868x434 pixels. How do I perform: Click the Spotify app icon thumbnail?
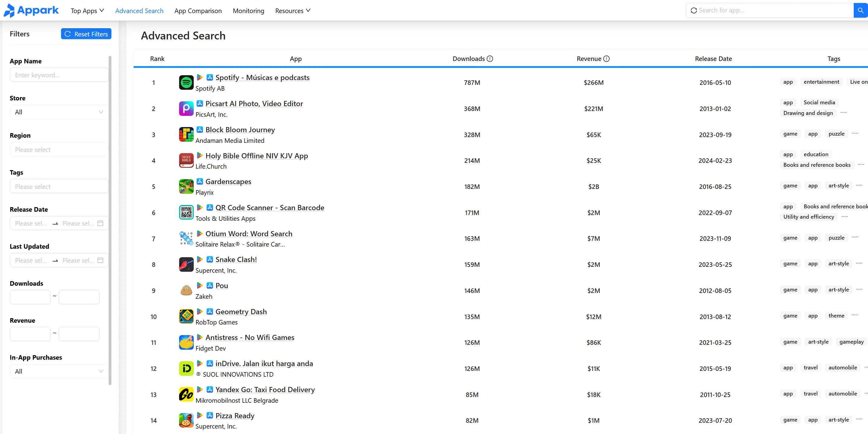pos(186,82)
